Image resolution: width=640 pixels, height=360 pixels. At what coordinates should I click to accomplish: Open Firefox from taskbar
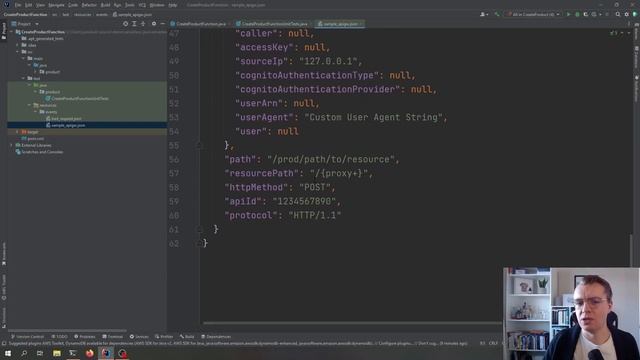pos(89,353)
